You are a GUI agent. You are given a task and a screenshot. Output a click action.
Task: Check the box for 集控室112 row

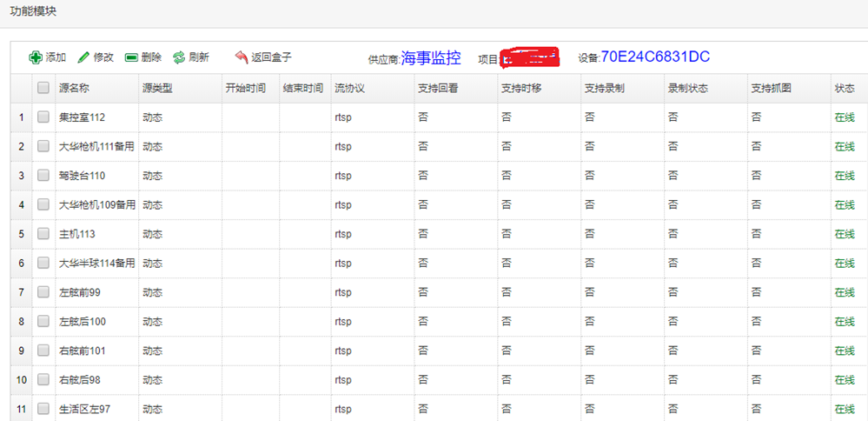(x=43, y=117)
